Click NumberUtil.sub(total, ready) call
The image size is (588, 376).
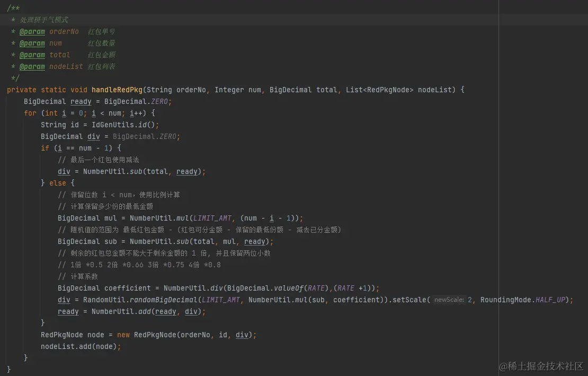click(142, 171)
